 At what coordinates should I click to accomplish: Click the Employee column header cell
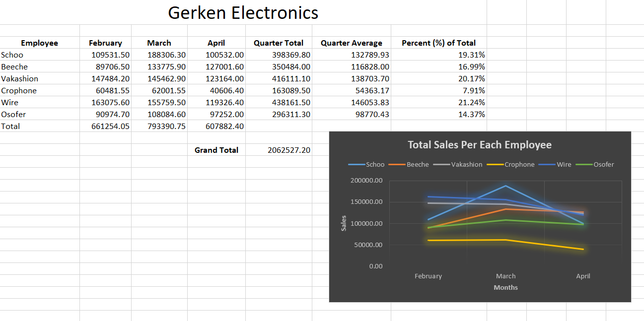coord(39,43)
